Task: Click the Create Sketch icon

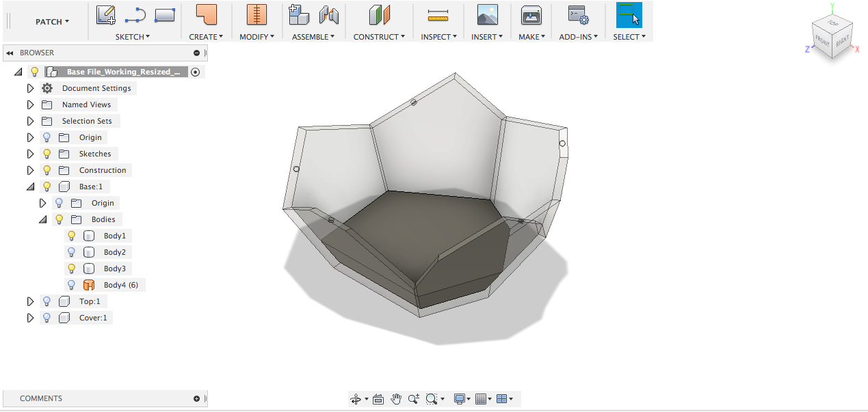Action: pos(106,15)
